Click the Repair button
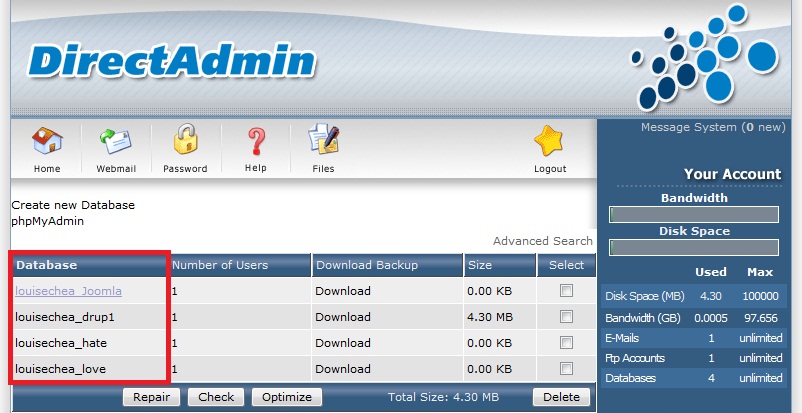802x413 pixels. point(151,397)
